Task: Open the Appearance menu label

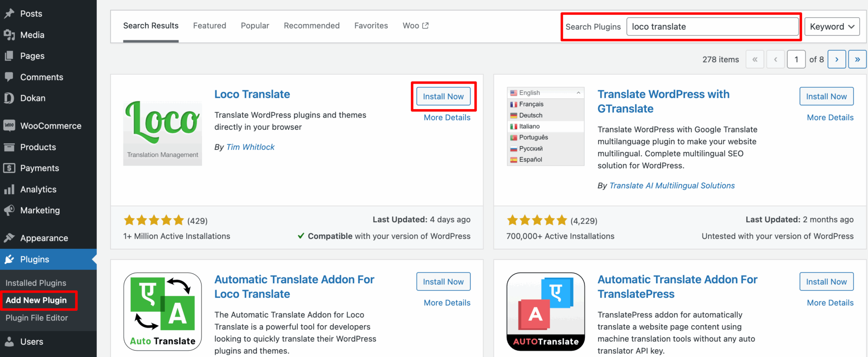Action: pos(44,238)
